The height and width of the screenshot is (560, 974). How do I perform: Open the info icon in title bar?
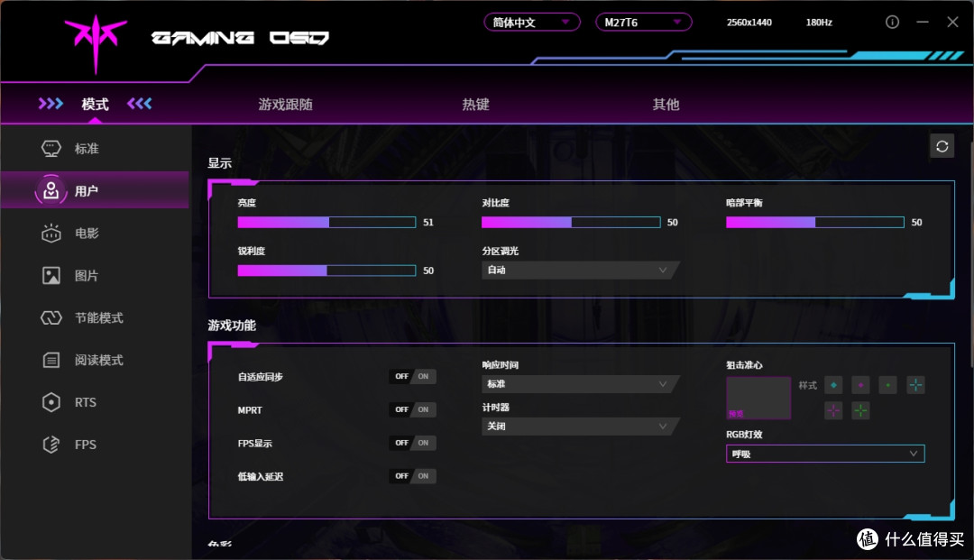coord(892,23)
